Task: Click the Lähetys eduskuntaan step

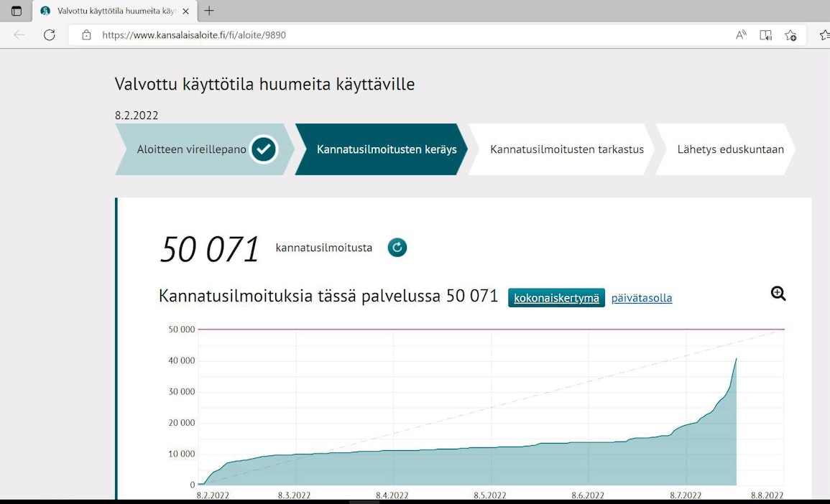Action: pyautogui.click(x=730, y=149)
